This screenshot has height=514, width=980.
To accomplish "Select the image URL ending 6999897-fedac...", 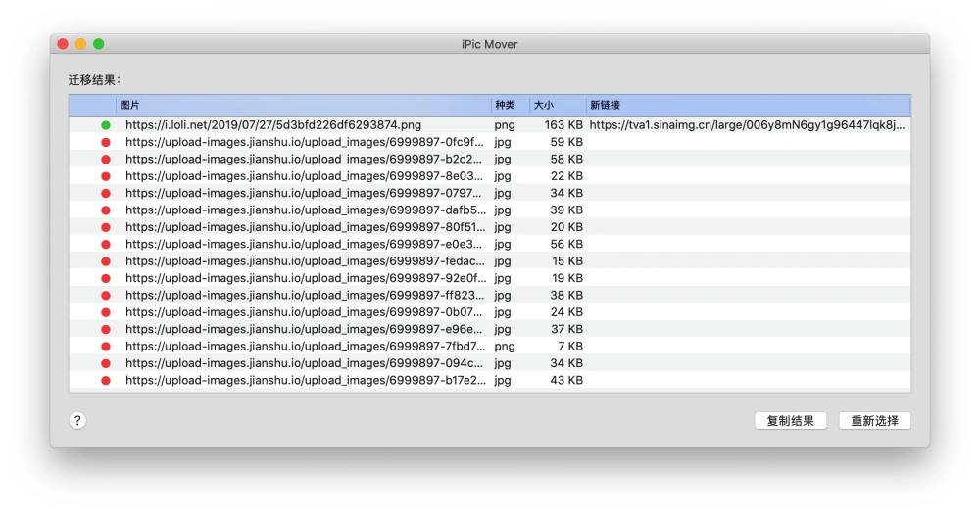I will pyautogui.click(x=305, y=261).
